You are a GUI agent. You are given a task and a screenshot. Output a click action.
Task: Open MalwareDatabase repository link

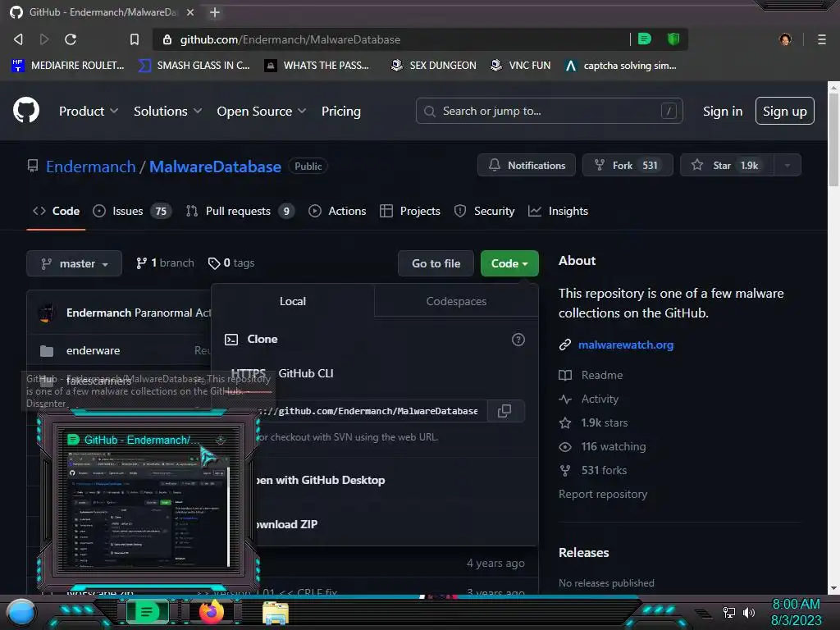pos(215,167)
